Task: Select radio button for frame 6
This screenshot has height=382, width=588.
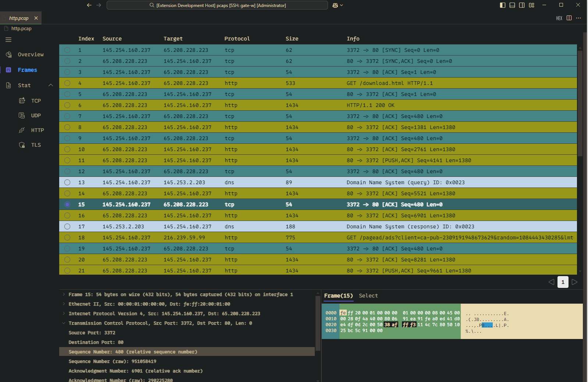Action: pyautogui.click(x=67, y=105)
